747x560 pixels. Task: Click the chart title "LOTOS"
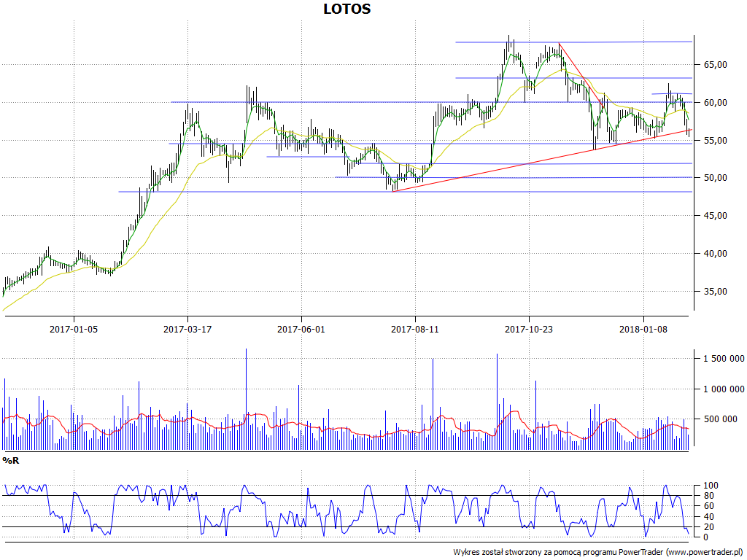point(347,9)
